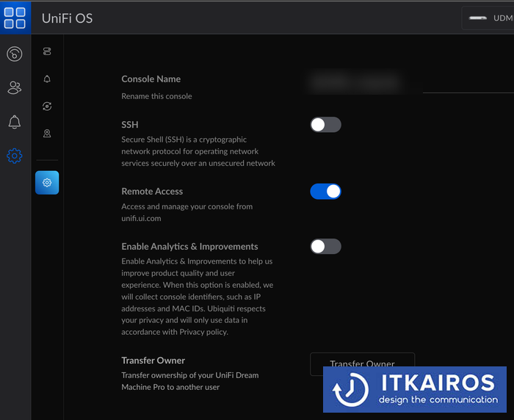Click 'Machine Pro to another user' description
The image size is (514, 420).
pyautogui.click(x=170, y=387)
